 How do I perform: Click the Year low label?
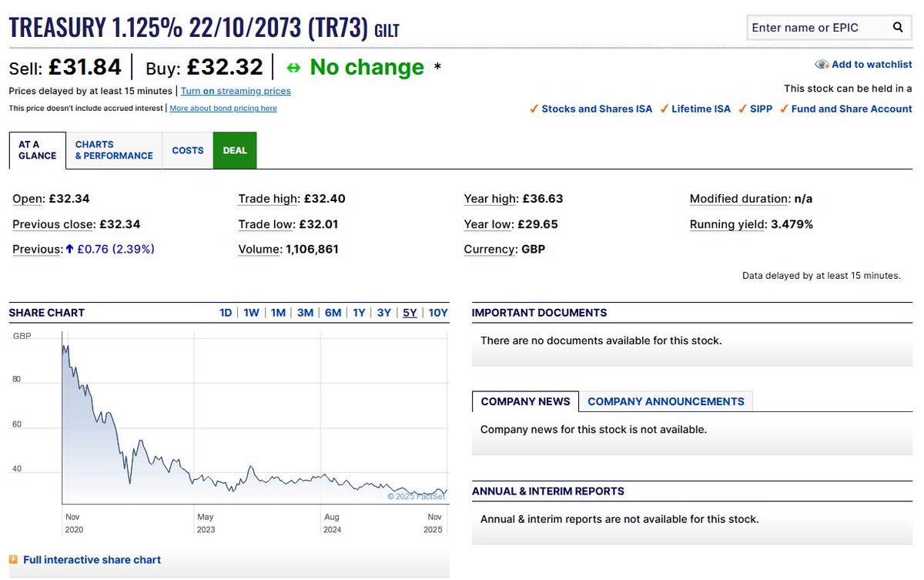point(489,224)
